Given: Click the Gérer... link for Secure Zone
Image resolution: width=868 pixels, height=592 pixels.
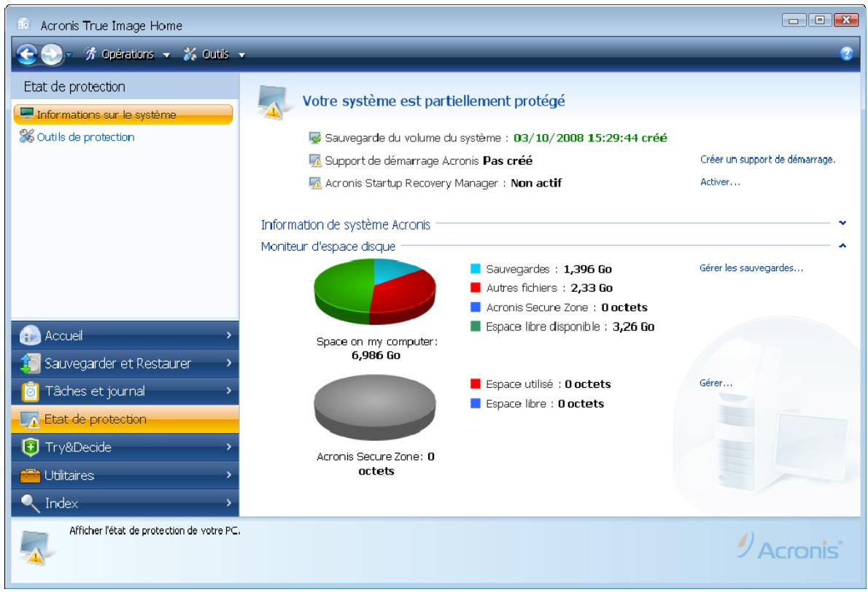Looking at the screenshot, I should (x=716, y=383).
